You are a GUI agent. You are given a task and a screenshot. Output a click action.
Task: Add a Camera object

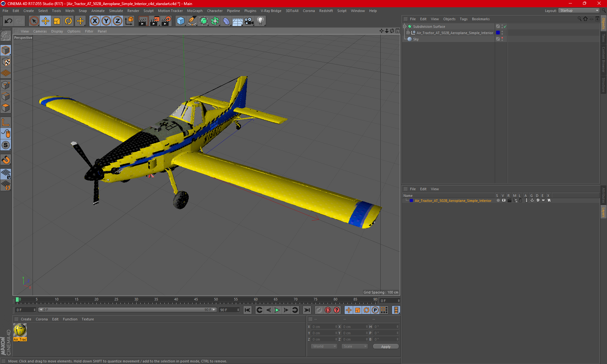pos(249,21)
